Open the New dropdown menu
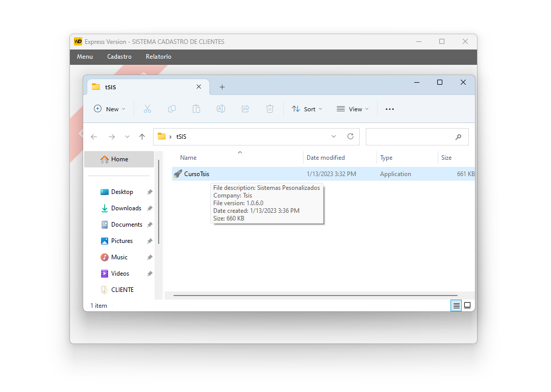The height and width of the screenshot is (392, 551). [110, 109]
